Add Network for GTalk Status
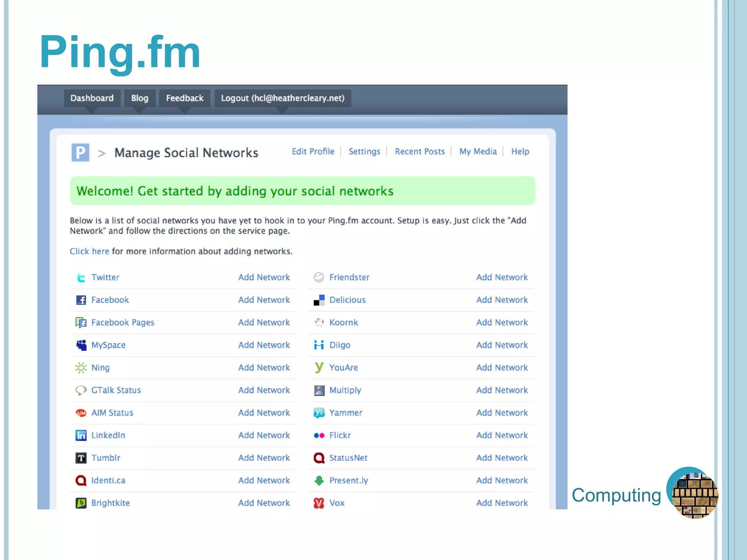The height and width of the screenshot is (560, 747). pos(264,390)
